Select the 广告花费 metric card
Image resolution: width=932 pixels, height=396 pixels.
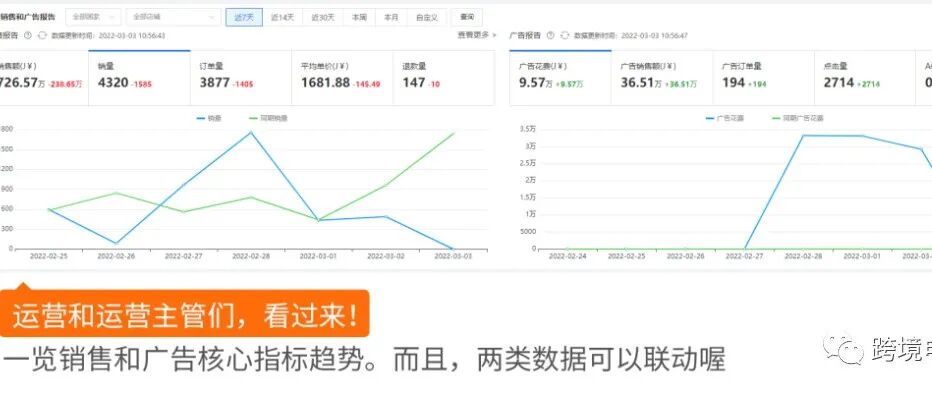[561, 78]
